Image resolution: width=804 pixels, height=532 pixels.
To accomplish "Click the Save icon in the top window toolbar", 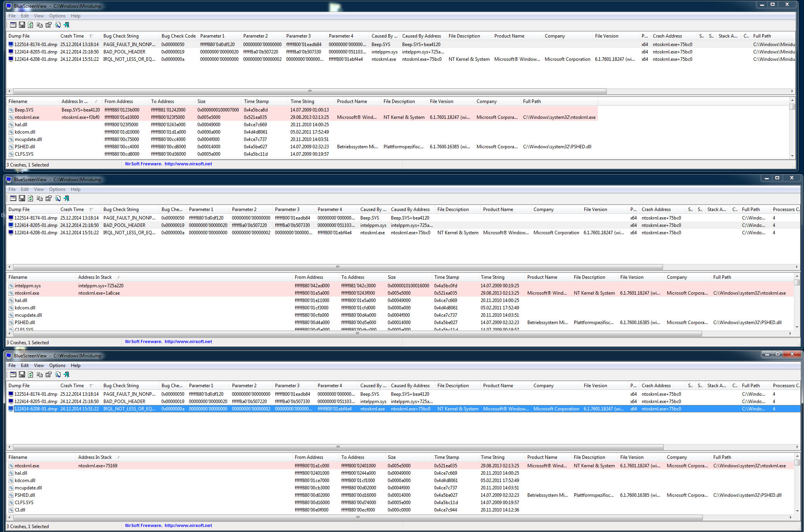I will pyautogui.click(x=22, y=25).
